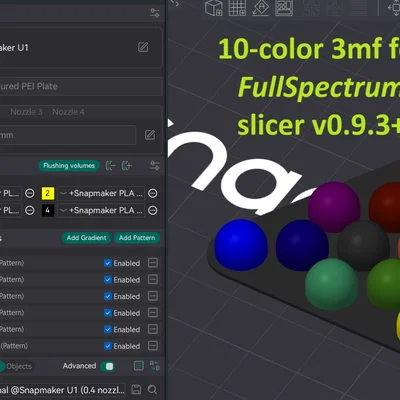Select the bright blue sphere in viewport
The height and width of the screenshot is (400, 400).
tap(241, 245)
